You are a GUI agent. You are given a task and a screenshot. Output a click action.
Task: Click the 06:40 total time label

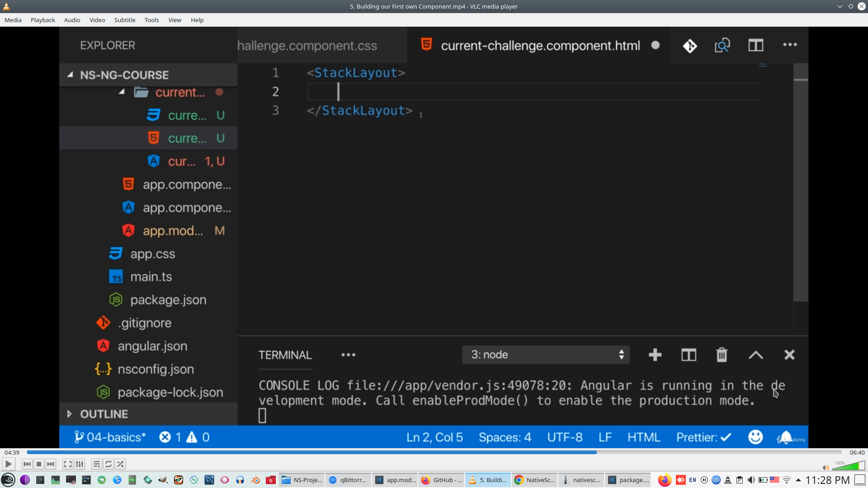click(857, 452)
